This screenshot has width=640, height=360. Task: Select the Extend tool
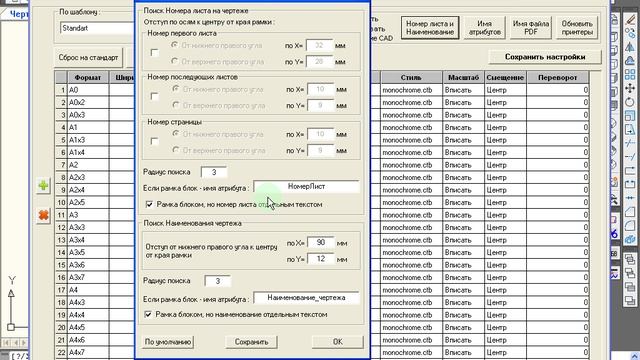click(630, 157)
